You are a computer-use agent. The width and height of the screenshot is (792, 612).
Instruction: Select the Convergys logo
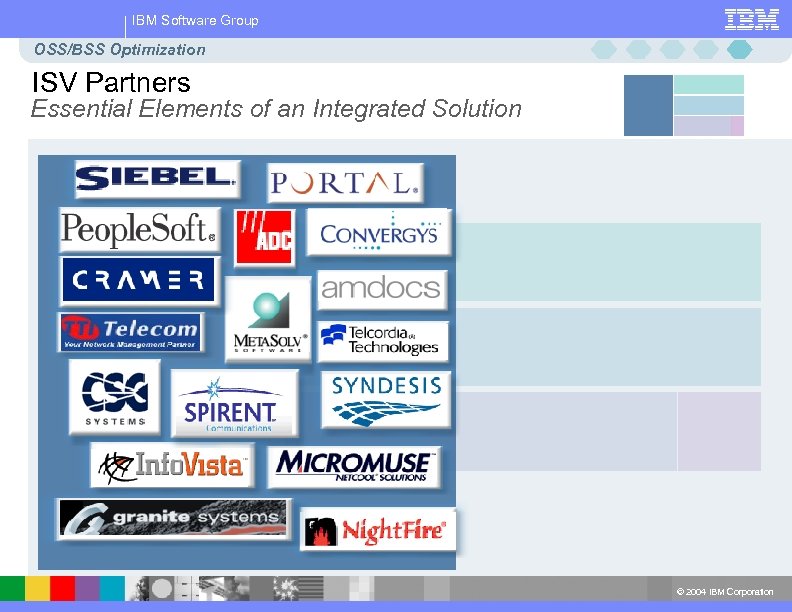378,232
